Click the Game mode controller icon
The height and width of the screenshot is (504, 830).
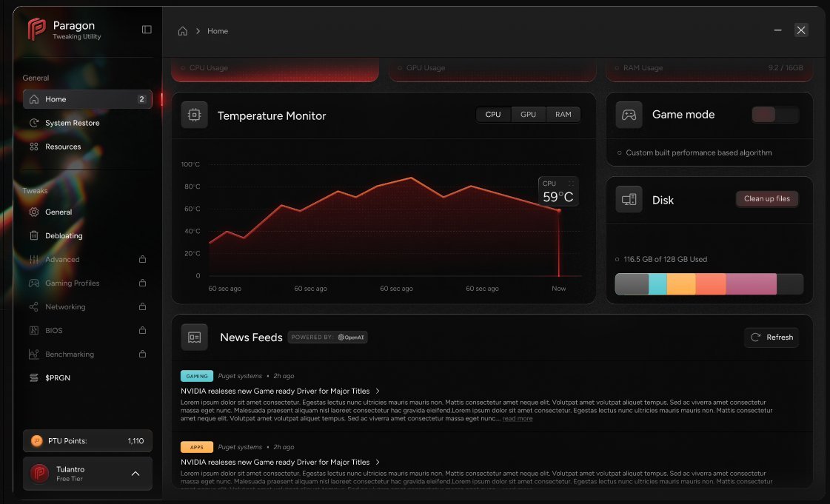629,115
